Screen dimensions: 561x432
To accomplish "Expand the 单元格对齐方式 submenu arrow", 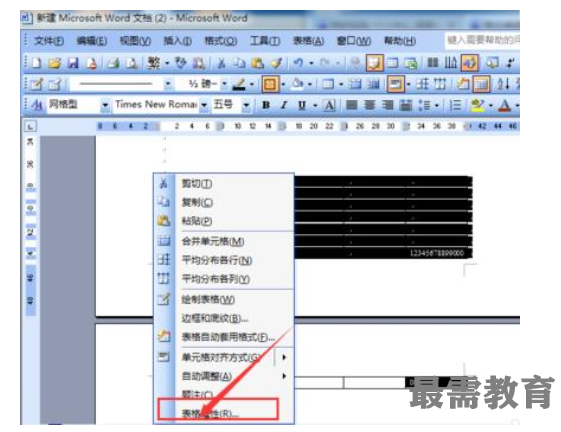I will (x=284, y=357).
